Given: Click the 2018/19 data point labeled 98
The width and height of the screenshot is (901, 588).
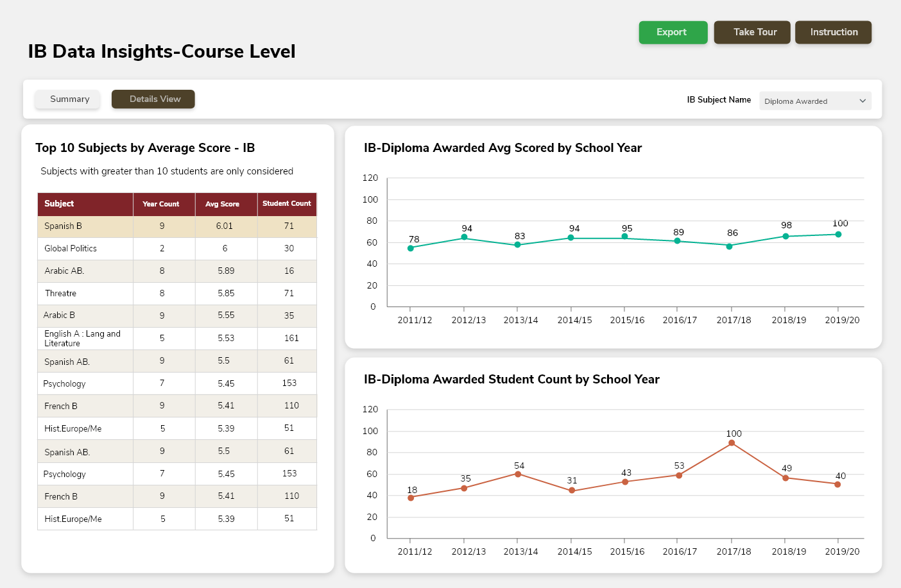Looking at the screenshot, I should [x=785, y=237].
